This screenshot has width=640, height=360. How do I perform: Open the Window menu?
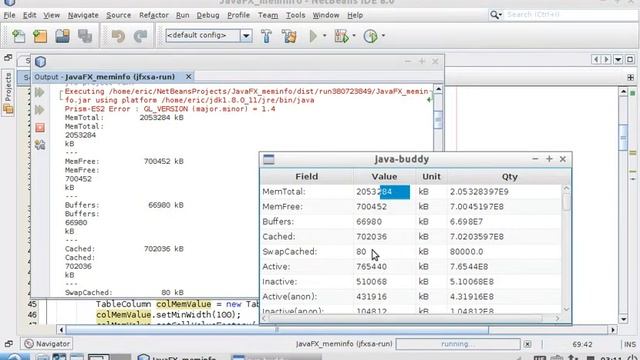point(326,15)
